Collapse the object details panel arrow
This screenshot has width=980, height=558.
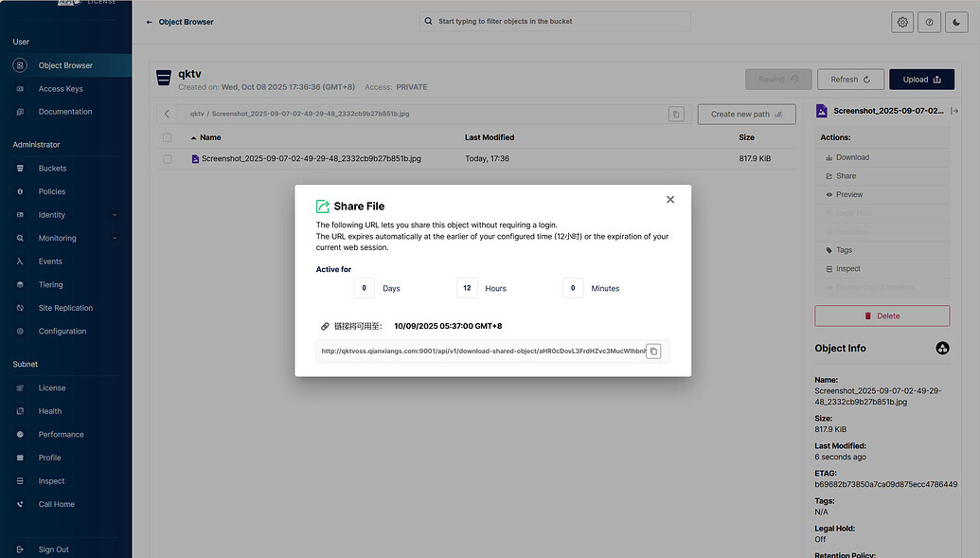(954, 111)
